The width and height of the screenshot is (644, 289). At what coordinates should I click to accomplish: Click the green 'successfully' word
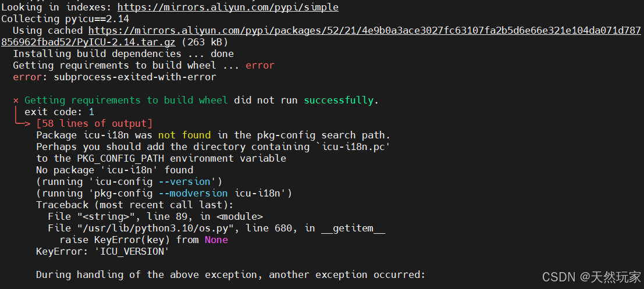339,101
